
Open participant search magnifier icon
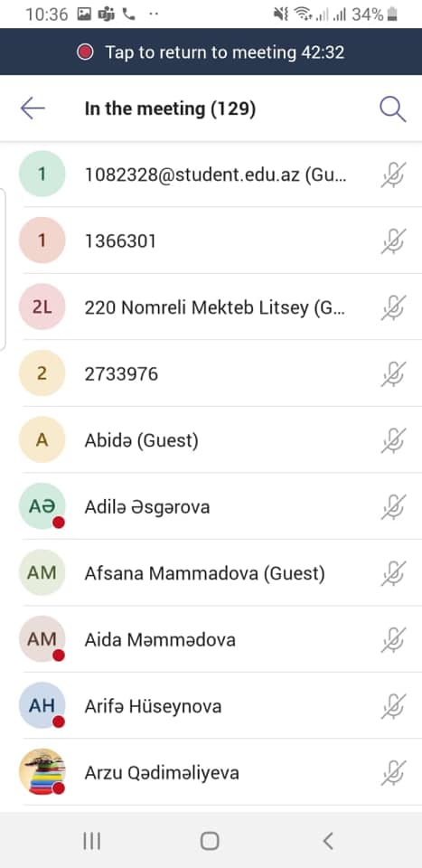pos(393,109)
